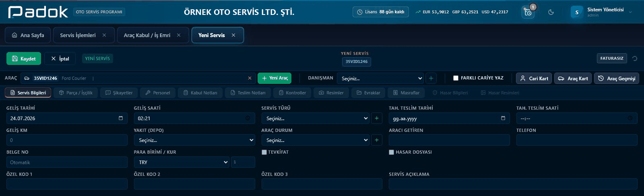Save with the Kaydet button
Viewport: 644px width, 196px height.
click(24, 58)
